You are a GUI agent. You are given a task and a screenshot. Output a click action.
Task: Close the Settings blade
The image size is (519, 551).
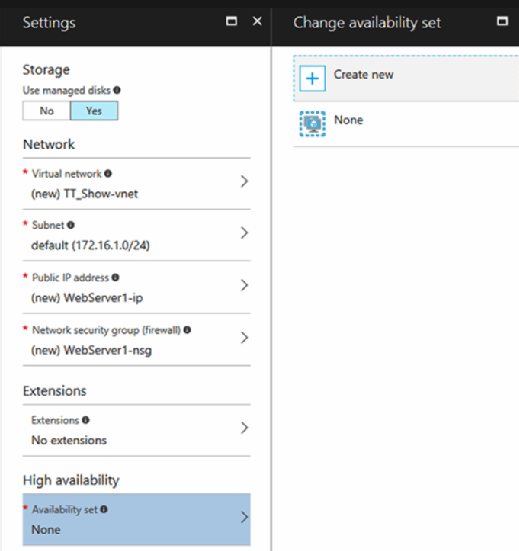pyautogui.click(x=257, y=21)
